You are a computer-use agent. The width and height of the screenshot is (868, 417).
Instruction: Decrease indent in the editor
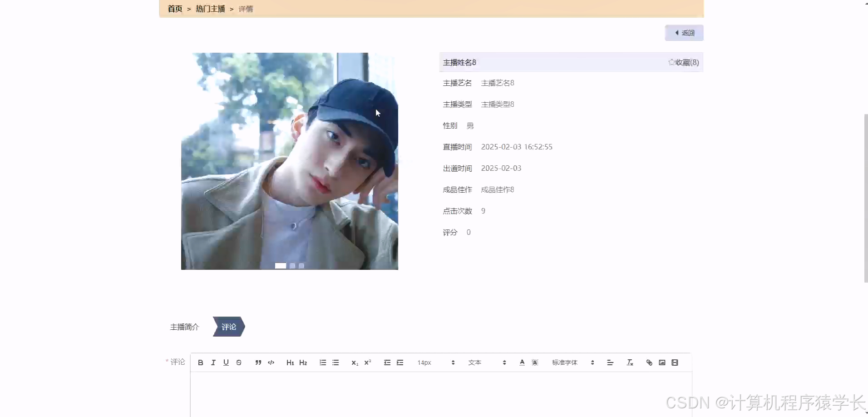[387, 362]
